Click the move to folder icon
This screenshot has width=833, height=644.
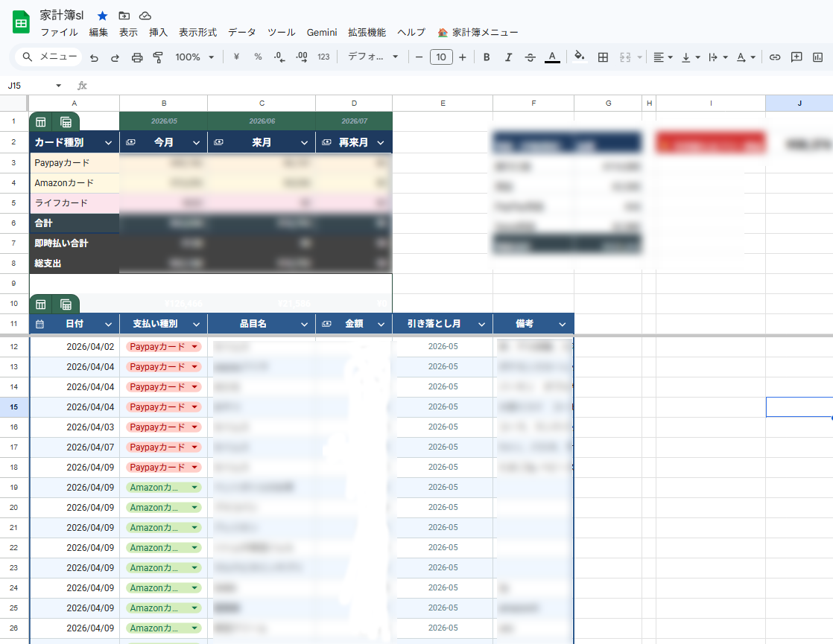(x=124, y=16)
